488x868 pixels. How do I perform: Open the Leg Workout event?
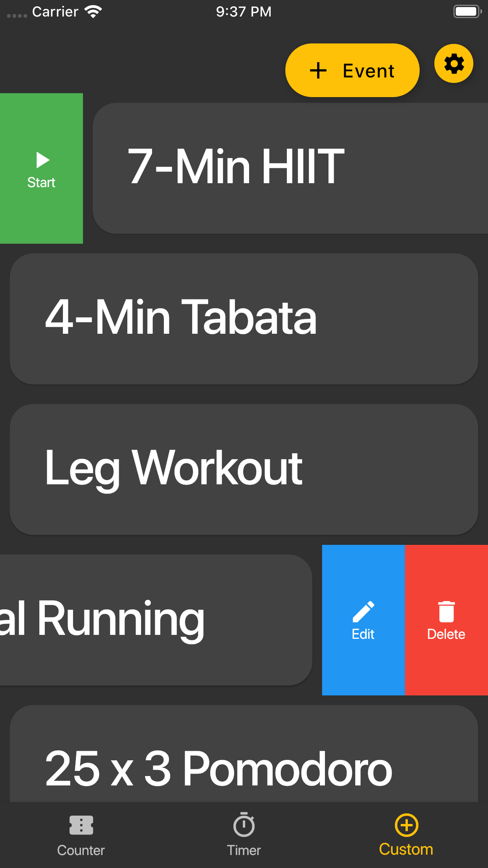point(244,469)
